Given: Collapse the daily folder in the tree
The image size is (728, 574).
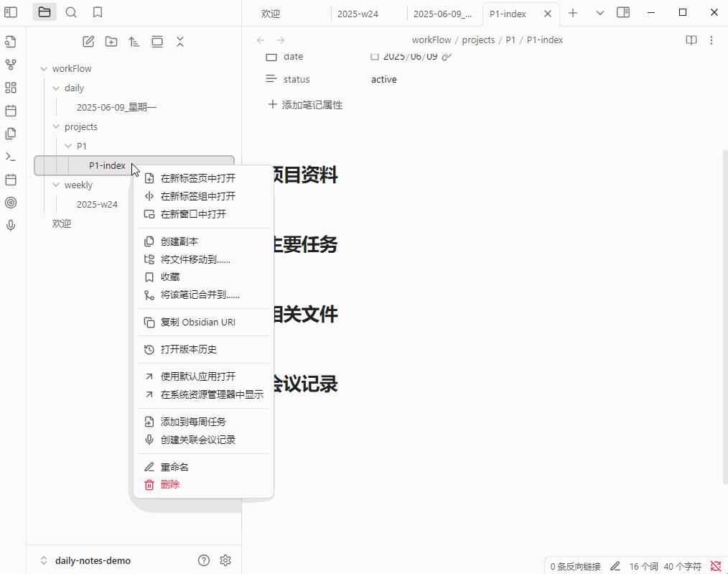Looking at the screenshot, I should click(x=55, y=88).
